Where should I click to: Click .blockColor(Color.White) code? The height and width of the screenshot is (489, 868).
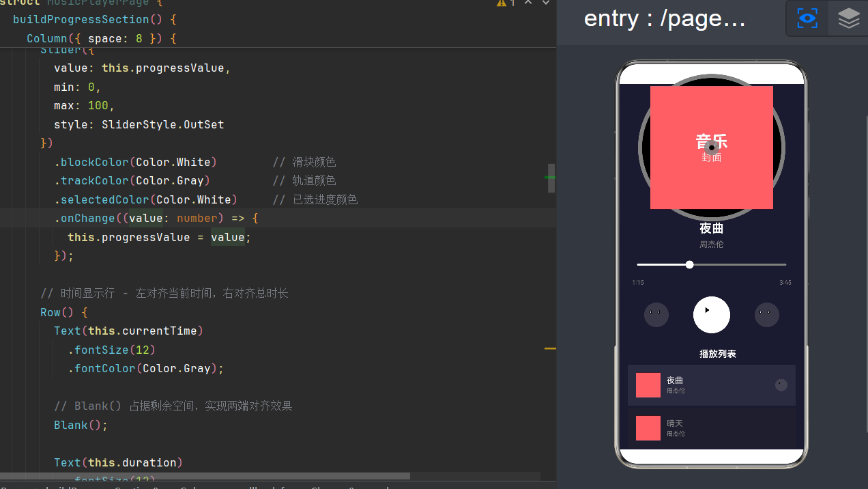[x=135, y=163]
